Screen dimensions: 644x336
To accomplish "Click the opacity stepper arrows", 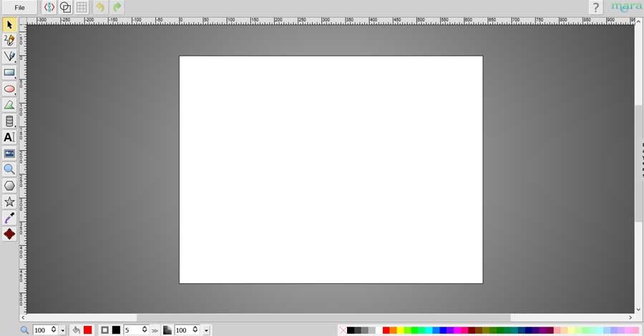I will click(195, 330).
